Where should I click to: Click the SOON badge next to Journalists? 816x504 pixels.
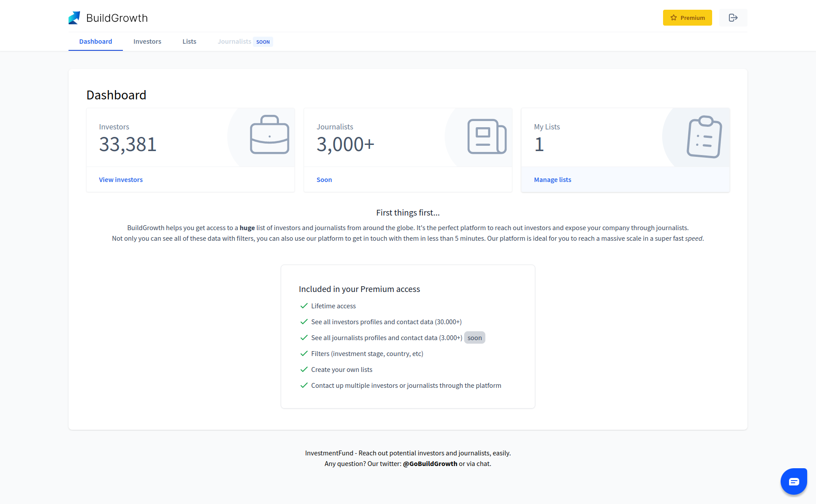point(263,42)
